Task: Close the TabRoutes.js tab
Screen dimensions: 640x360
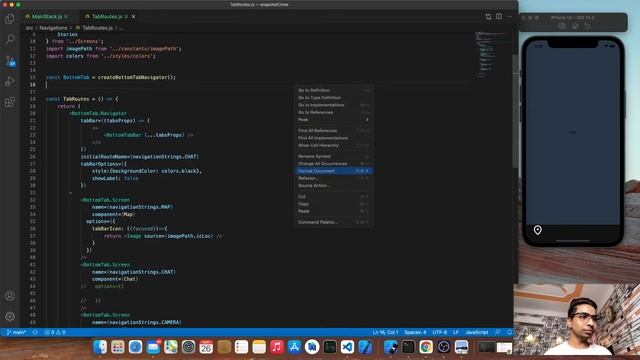Action: click(133, 16)
